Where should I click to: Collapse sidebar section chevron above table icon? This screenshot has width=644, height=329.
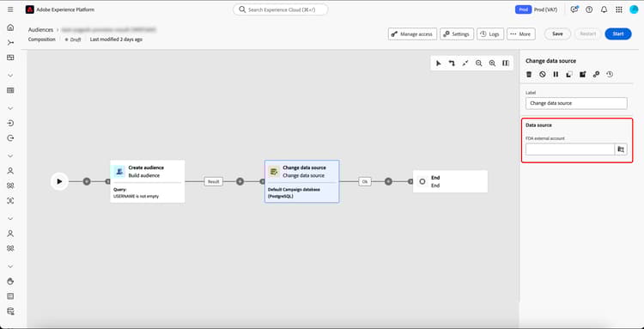(10, 76)
